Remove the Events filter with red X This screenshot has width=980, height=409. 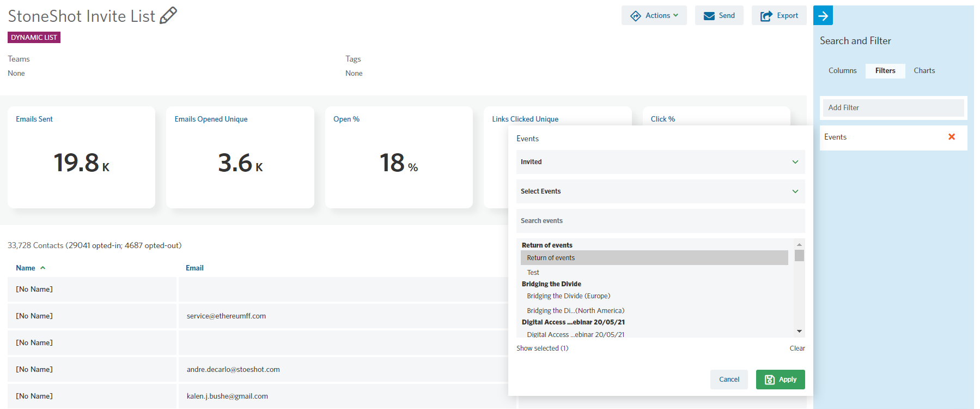tap(952, 137)
